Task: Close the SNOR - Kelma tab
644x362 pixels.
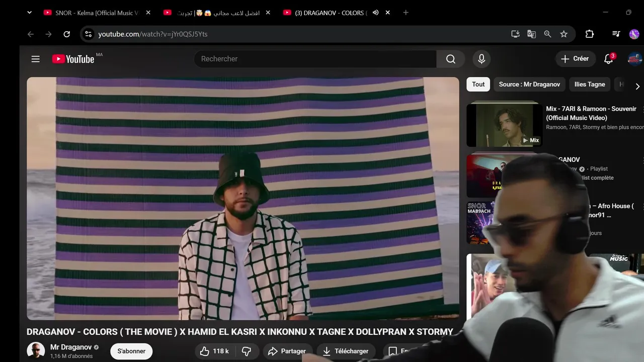Action: coord(148,13)
